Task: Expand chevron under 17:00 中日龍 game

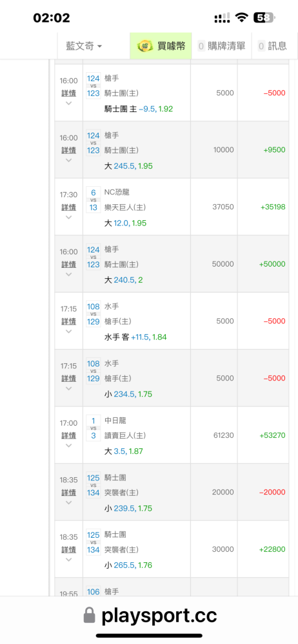Action: pos(69,445)
